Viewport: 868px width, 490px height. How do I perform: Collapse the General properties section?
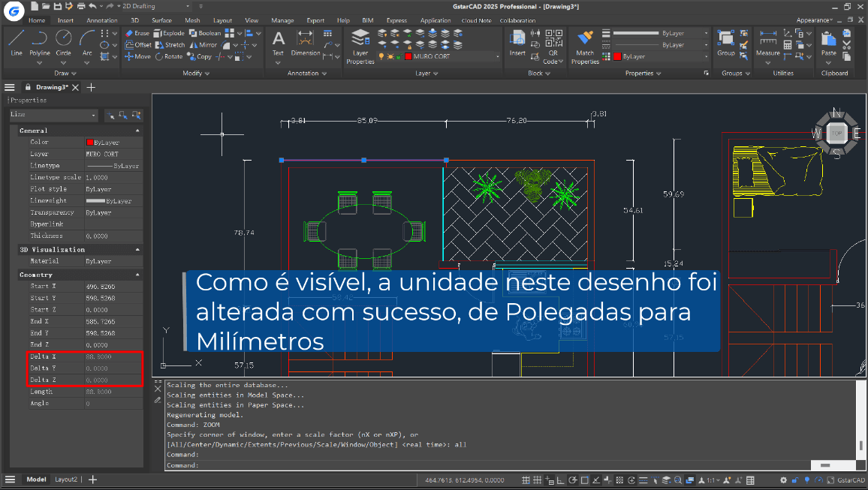tap(137, 131)
